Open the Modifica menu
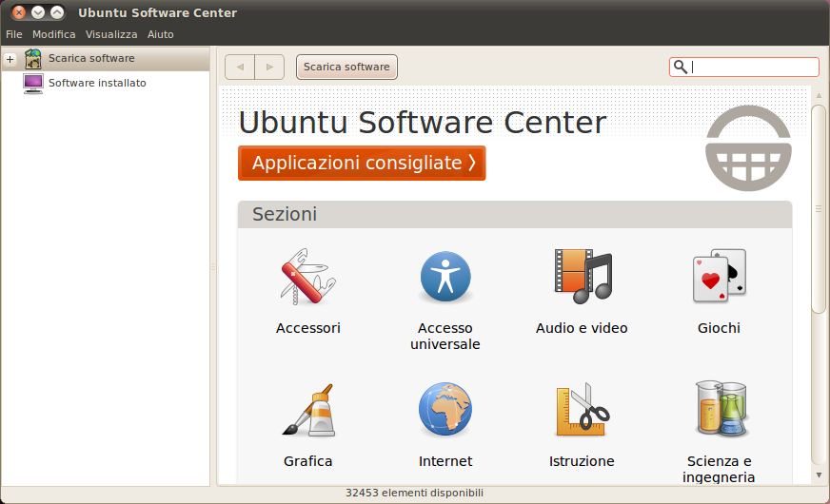This screenshot has width=830, height=504. (x=54, y=34)
